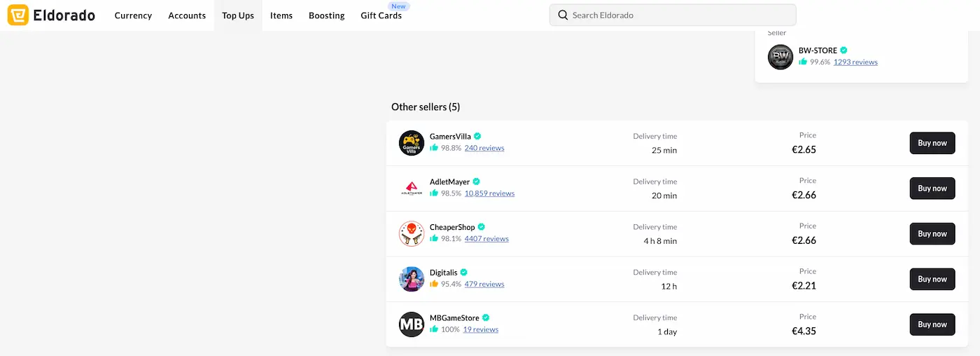Viewport: 980px width, 356px height.
Task: Open the CheaperShop seller avatar
Action: click(x=412, y=233)
